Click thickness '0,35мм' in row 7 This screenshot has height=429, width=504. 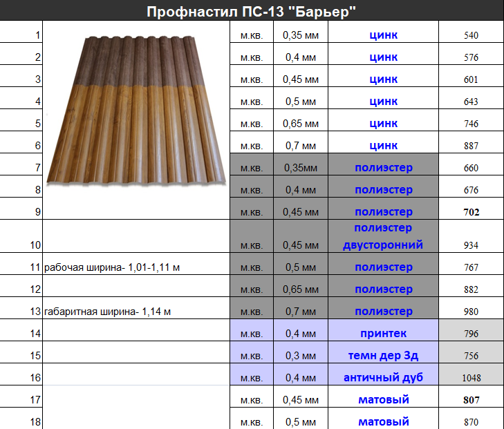(301, 168)
